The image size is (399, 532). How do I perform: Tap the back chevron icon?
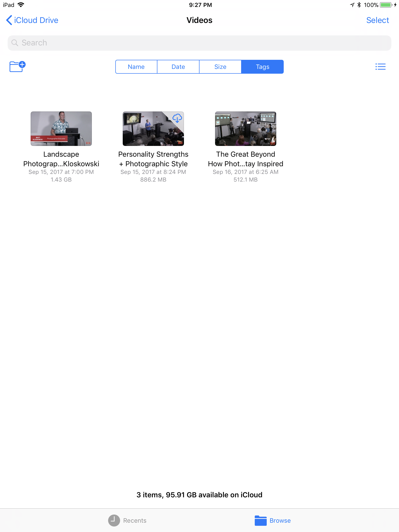pyautogui.click(x=9, y=20)
